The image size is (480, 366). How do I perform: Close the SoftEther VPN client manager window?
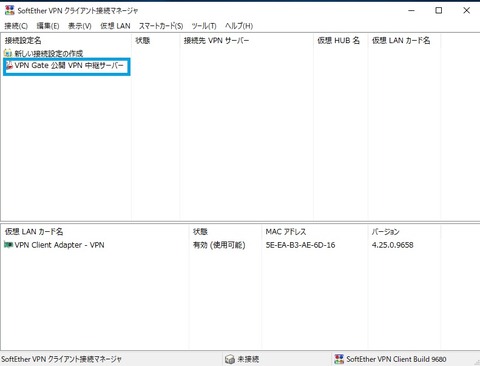466,10
